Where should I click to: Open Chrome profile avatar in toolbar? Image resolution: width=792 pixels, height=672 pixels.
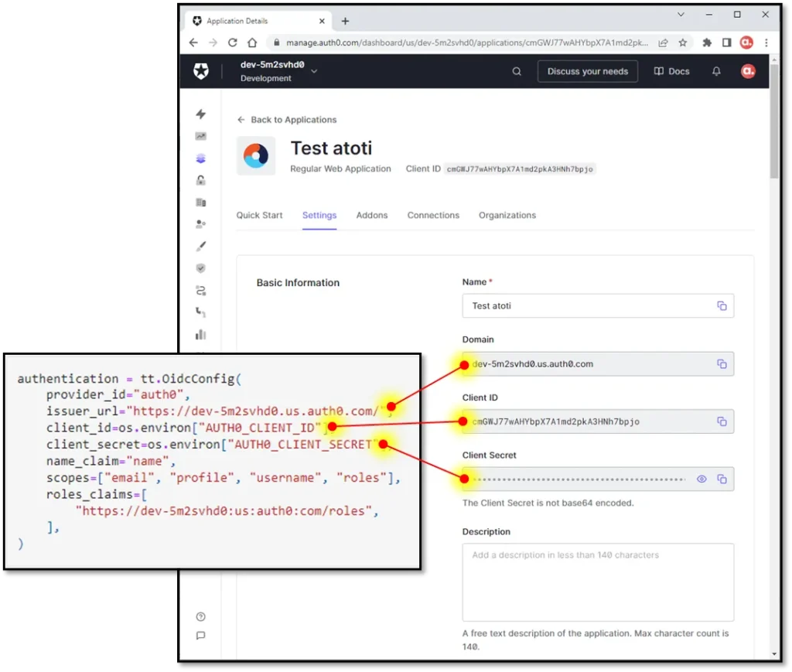click(x=746, y=43)
